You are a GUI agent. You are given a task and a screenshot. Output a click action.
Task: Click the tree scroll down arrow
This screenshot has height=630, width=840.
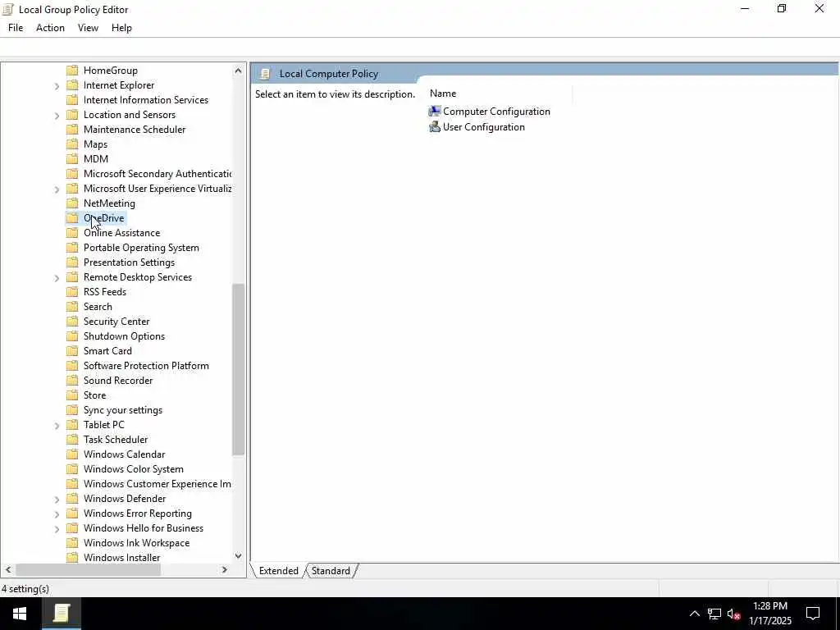239,557
